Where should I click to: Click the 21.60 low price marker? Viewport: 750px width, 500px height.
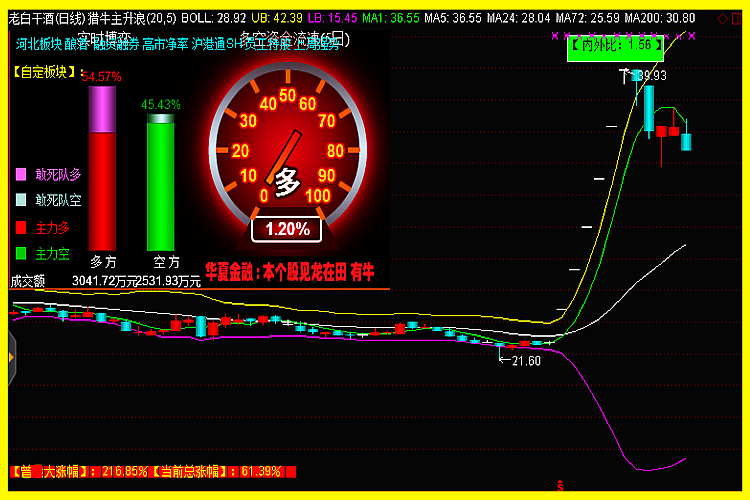[x=522, y=361]
